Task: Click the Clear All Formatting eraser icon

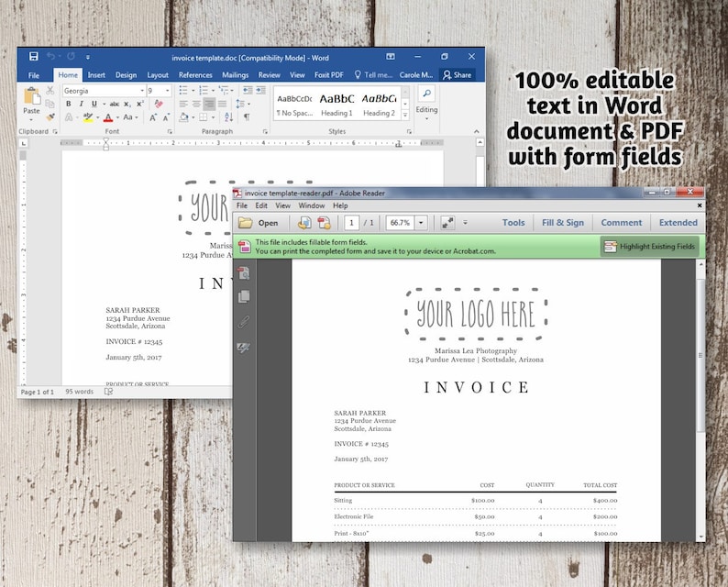Action: pos(159,104)
